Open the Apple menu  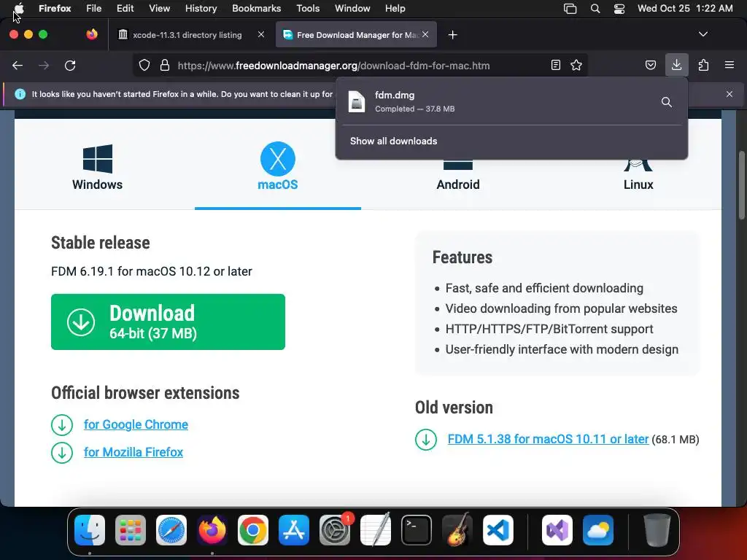click(18, 8)
